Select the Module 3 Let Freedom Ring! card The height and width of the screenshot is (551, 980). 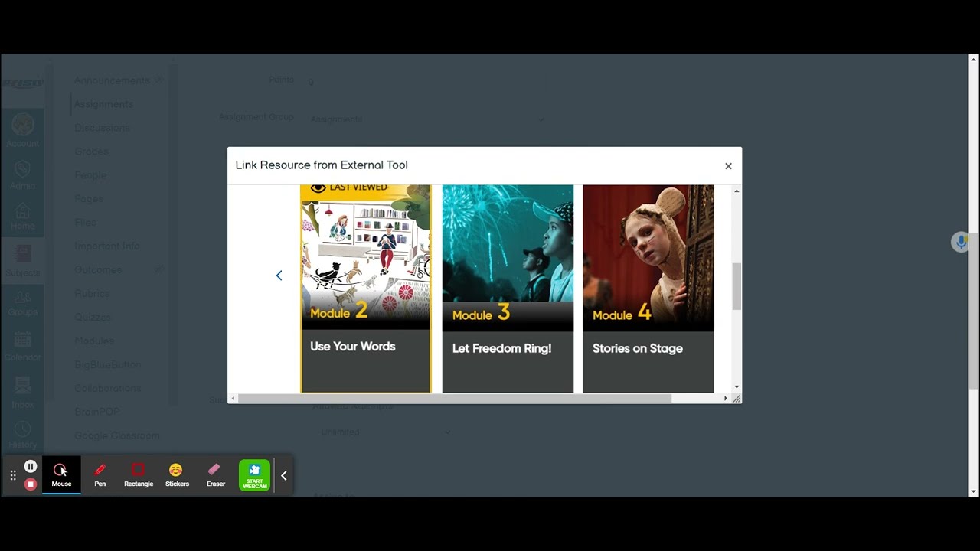tap(508, 289)
